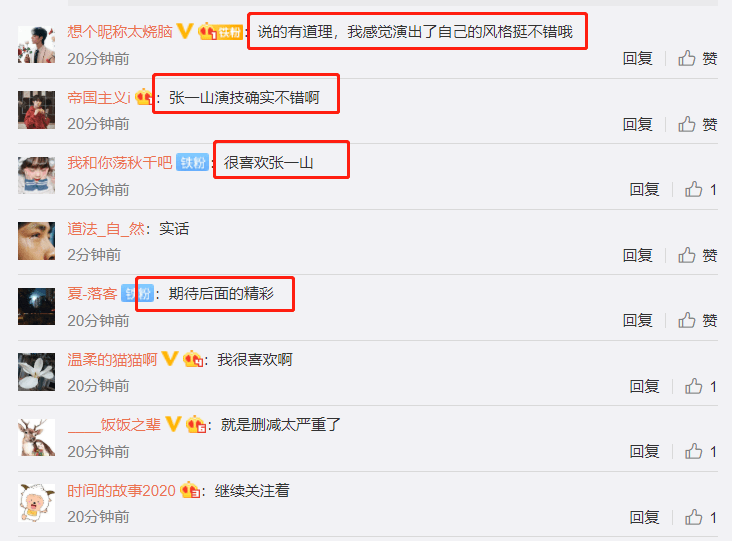Reply to 道法_自_然's 实话 comment

[638, 255]
